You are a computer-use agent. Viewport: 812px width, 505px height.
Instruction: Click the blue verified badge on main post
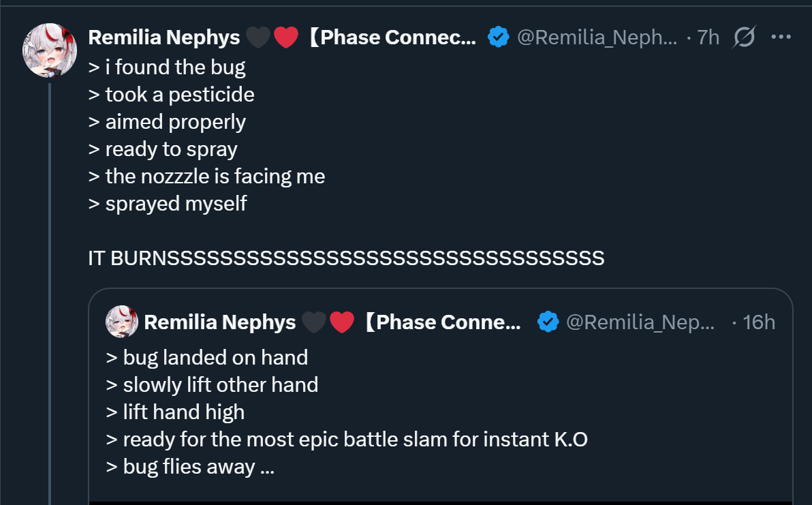[499, 37]
